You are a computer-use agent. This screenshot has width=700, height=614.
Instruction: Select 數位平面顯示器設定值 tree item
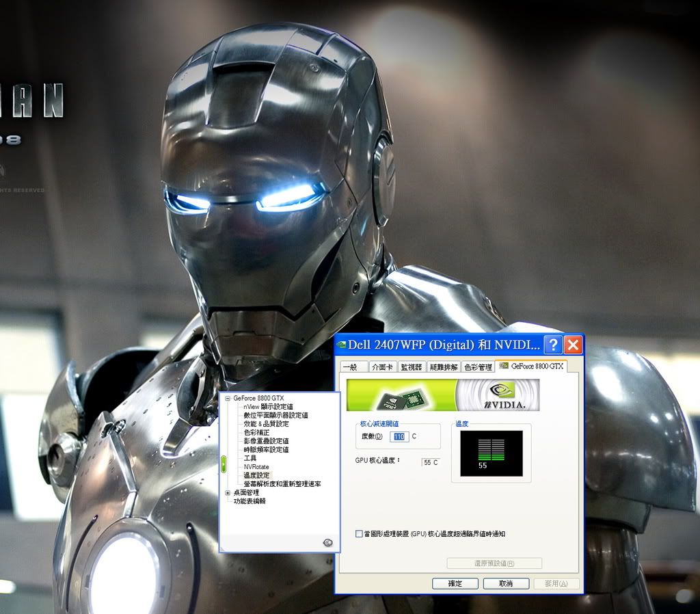point(276,415)
